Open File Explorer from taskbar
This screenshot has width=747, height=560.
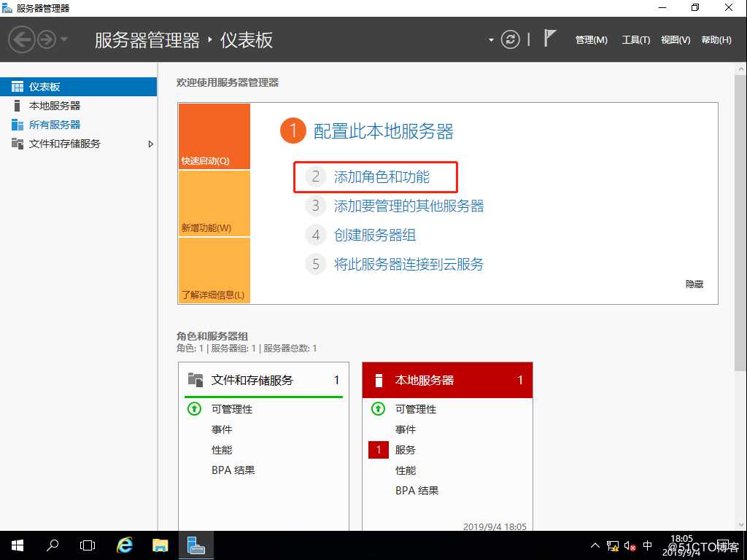(x=160, y=545)
